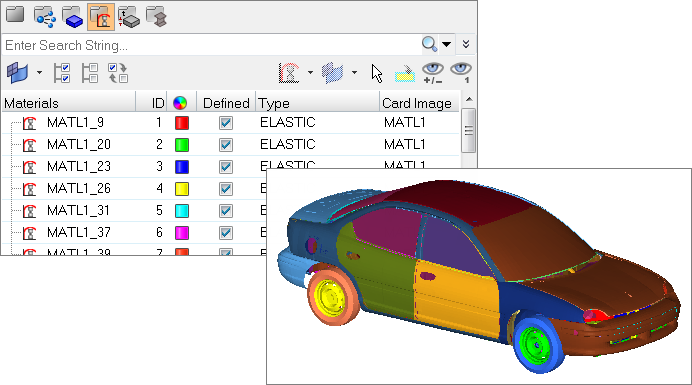Viewport: 692px width, 385px height.
Task: Sort by the Defined column header
Action: pyautogui.click(x=226, y=103)
